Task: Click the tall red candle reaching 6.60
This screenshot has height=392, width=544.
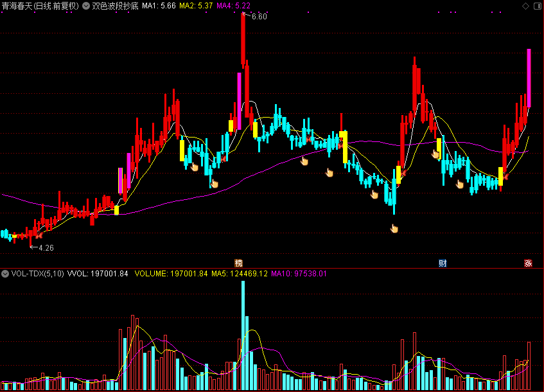Action: [x=243, y=40]
